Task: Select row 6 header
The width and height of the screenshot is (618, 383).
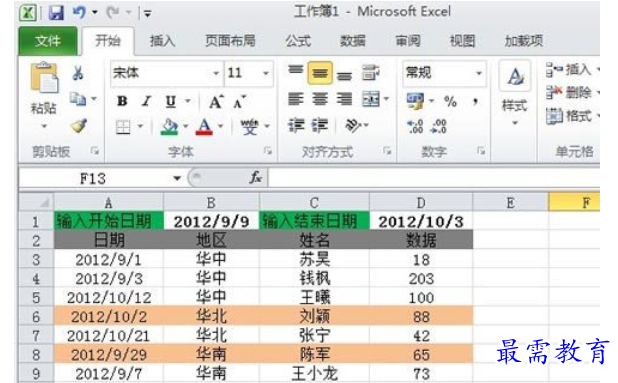Action: (x=36, y=316)
